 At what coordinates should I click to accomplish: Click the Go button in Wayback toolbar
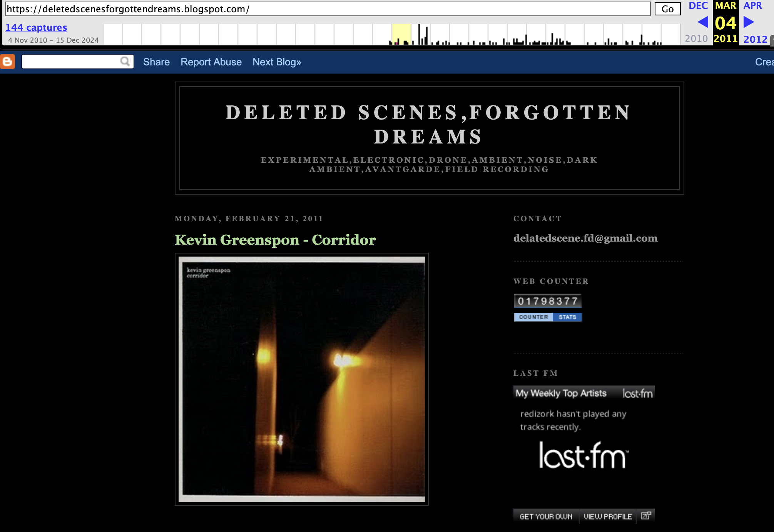[x=667, y=9]
